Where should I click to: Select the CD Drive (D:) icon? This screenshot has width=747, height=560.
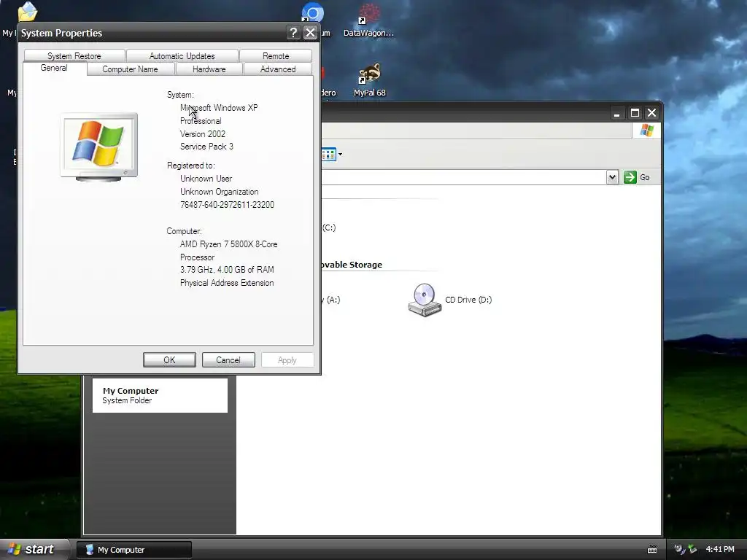point(425,300)
